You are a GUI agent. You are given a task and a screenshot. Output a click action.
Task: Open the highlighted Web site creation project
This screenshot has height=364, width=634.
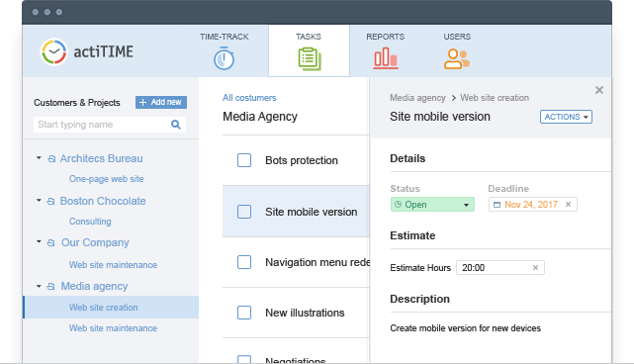point(111,308)
